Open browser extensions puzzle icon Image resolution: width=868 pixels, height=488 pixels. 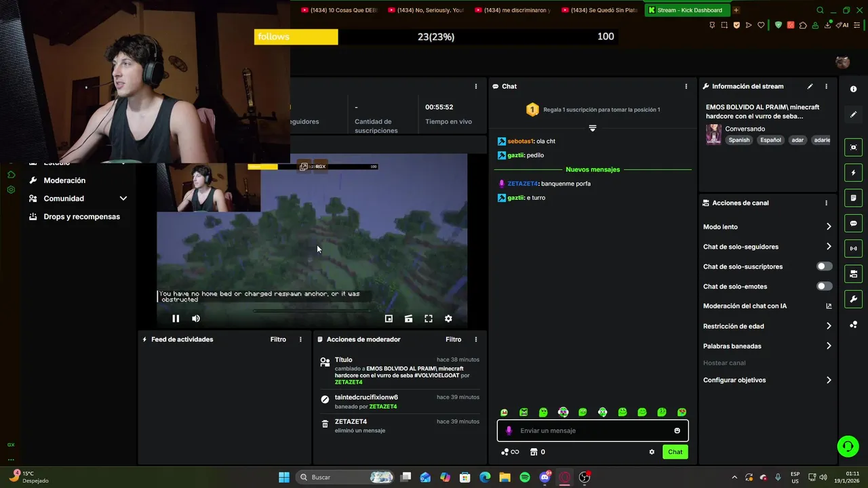coord(804,25)
